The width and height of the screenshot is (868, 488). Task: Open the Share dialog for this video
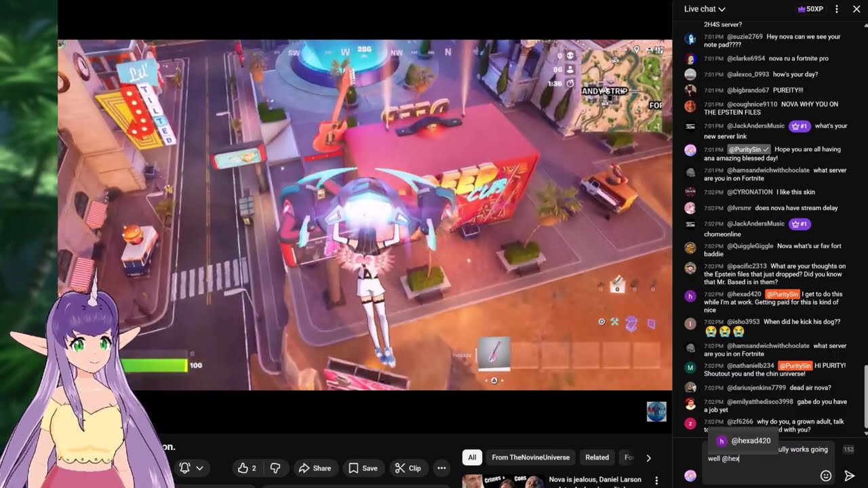click(315, 468)
